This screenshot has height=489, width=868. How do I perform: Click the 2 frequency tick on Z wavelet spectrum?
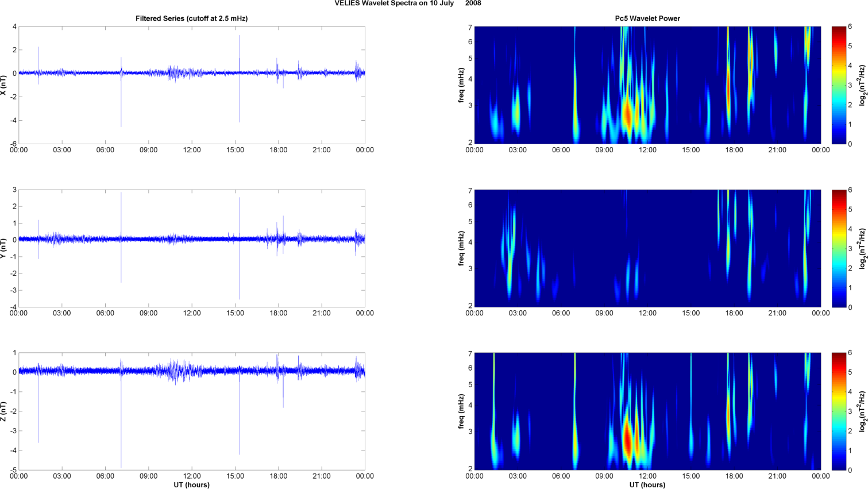point(470,469)
